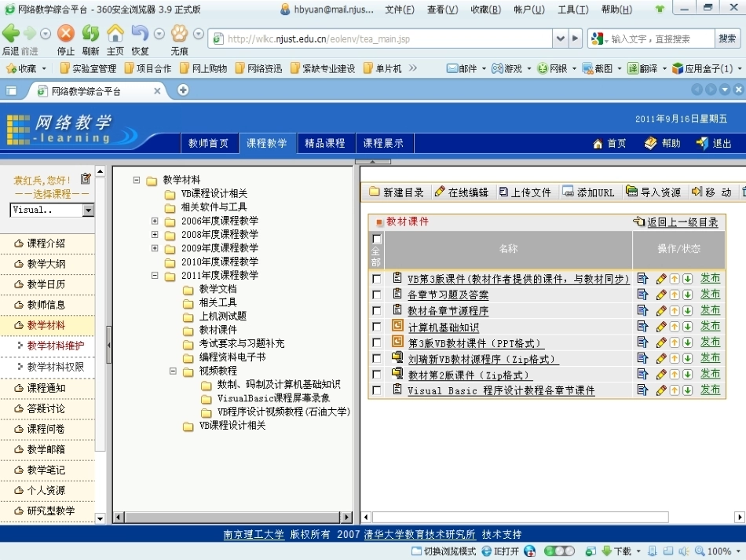Switch to the 教师首页 tab
This screenshot has width=746, height=560.
[208, 143]
